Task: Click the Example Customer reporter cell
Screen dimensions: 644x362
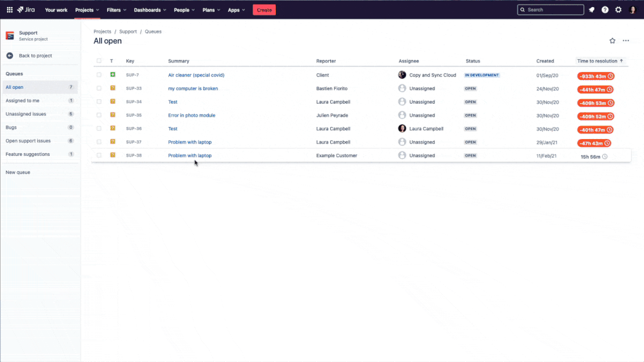Action: click(337, 155)
